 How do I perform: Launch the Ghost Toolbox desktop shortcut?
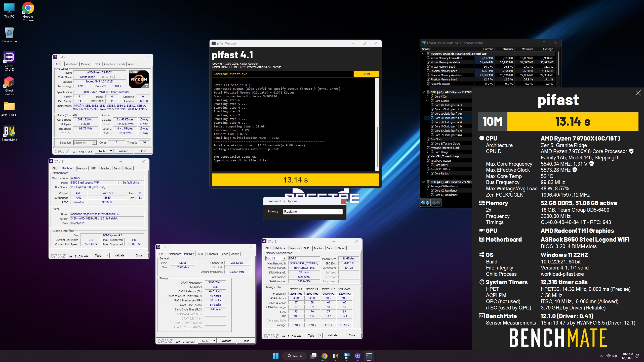click(9, 86)
